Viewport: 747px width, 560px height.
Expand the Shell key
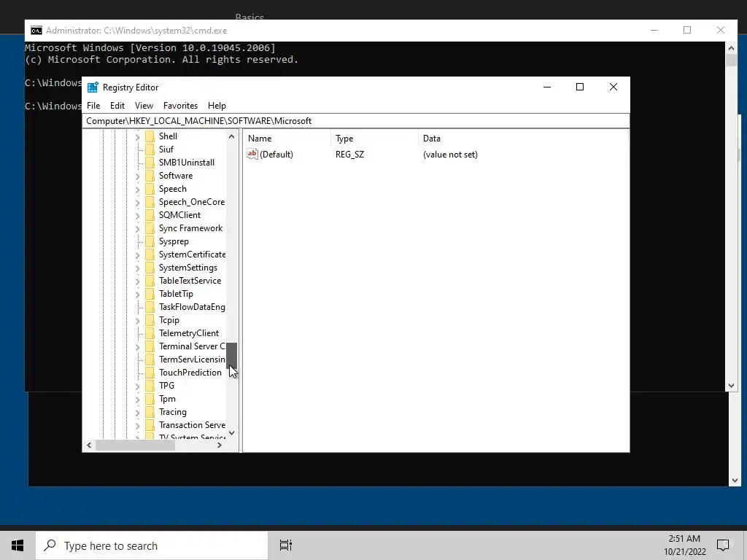tap(137, 136)
